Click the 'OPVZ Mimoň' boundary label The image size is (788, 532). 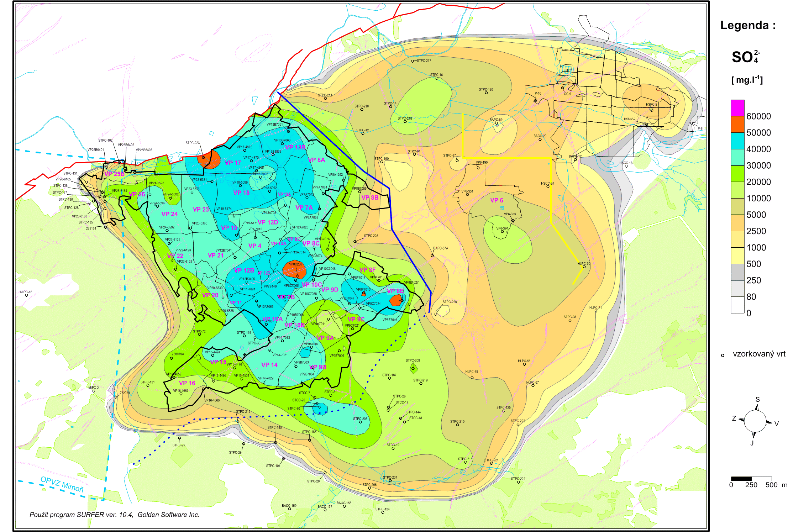point(62,484)
